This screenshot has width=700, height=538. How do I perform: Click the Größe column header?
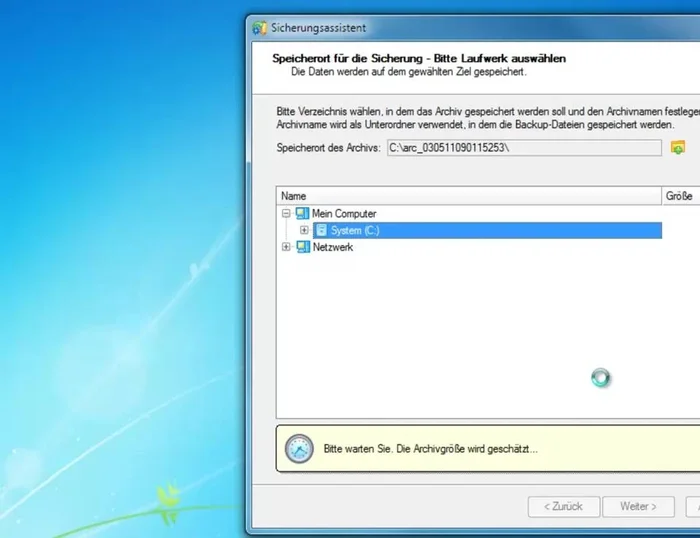tap(679, 196)
